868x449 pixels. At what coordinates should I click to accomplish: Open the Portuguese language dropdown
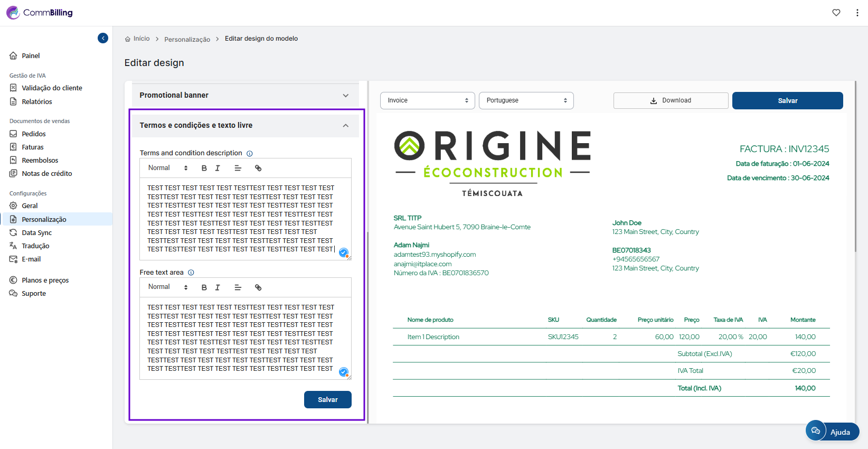(526, 100)
